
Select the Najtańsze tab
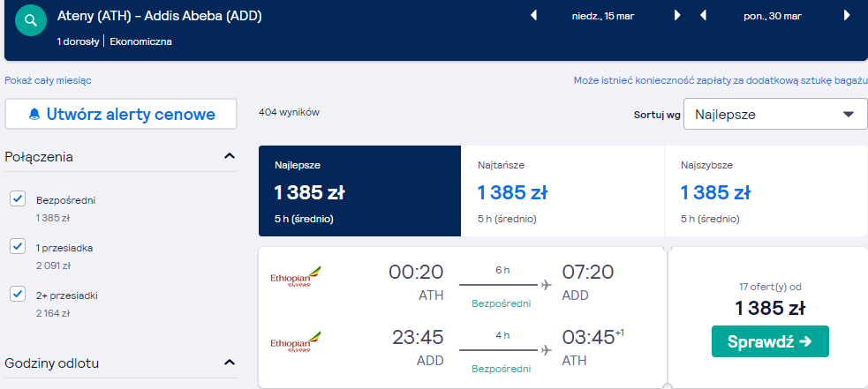(x=562, y=191)
